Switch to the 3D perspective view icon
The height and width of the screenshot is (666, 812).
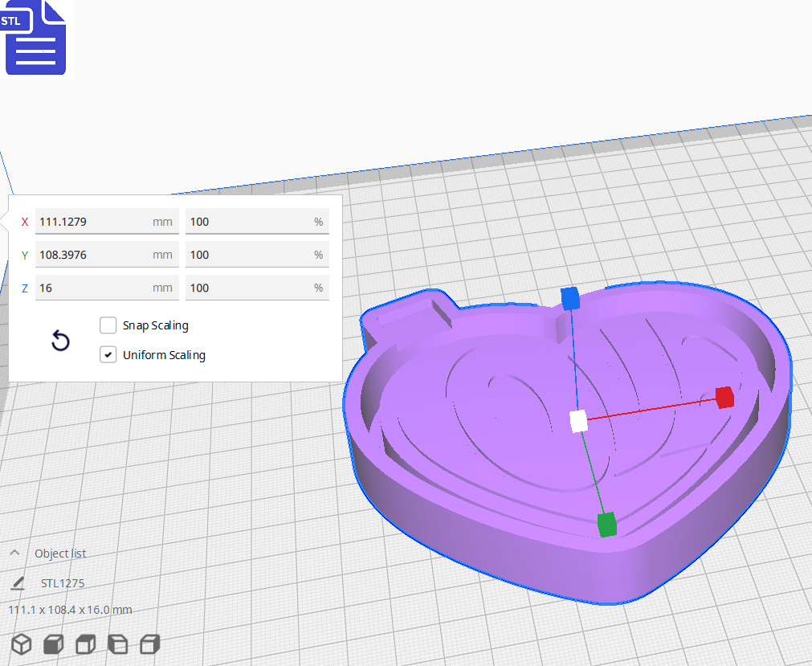click(21, 644)
